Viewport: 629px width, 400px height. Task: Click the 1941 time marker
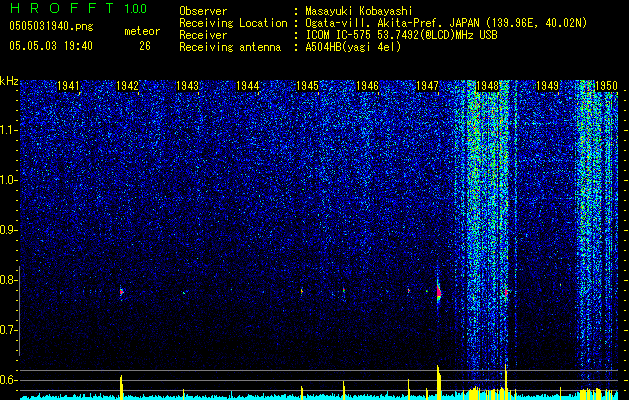tap(68, 86)
